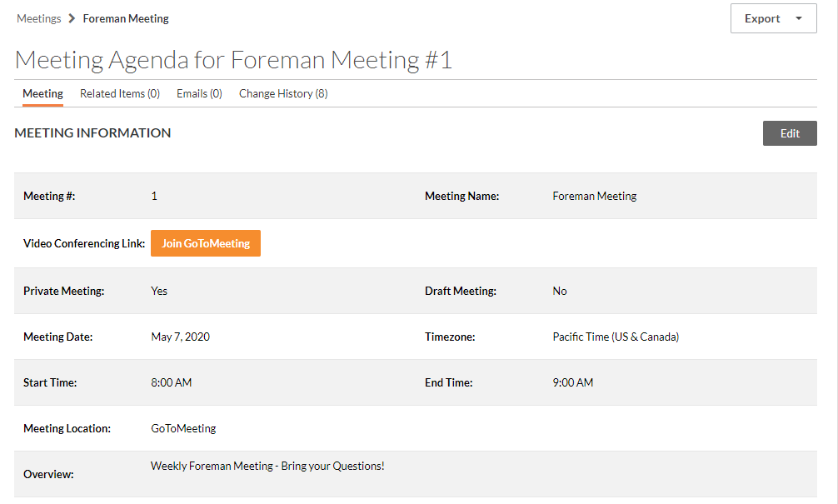Open the Emails (0) tab
Viewport: 838px width, 504px height.
[199, 93]
